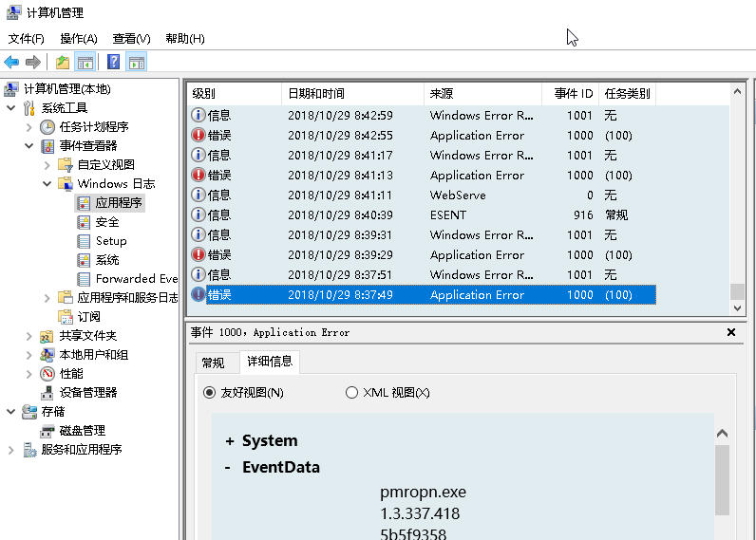Expand the 自定义视图 tree node
The height and width of the screenshot is (540, 756).
[x=47, y=165]
